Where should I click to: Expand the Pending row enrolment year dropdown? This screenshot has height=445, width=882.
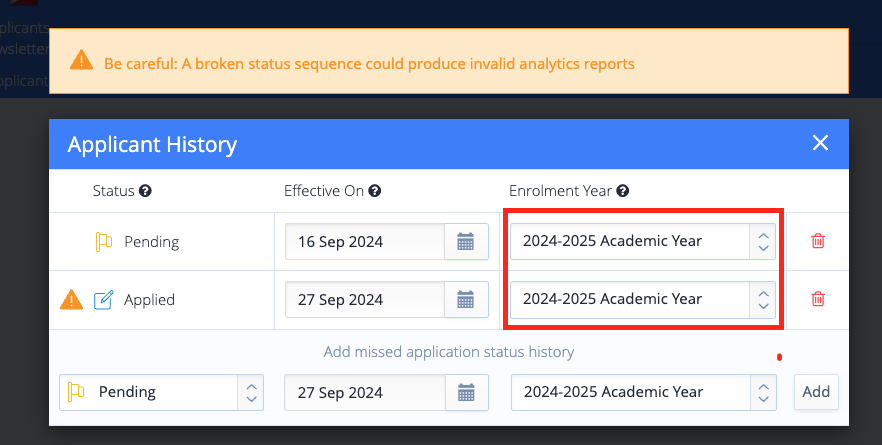click(x=763, y=241)
